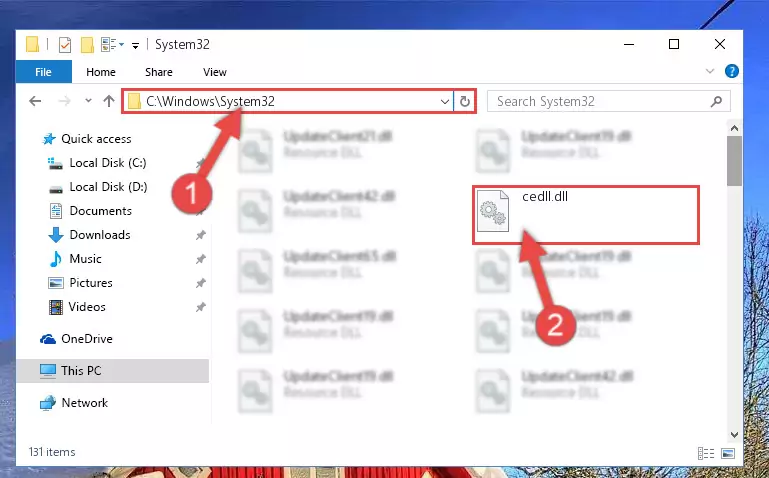The width and height of the screenshot is (769, 478).
Task: Go forward with the right arrow
Action: tap(64, 101)
